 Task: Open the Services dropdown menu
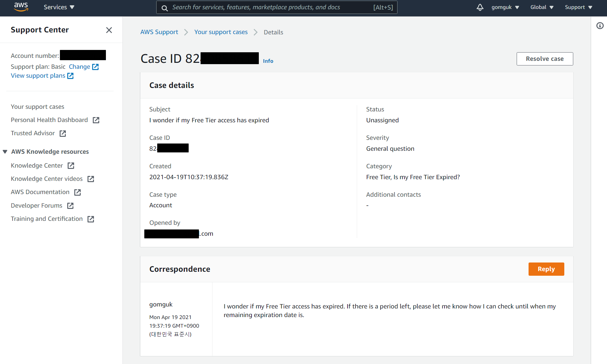click(x=59, y=7)
